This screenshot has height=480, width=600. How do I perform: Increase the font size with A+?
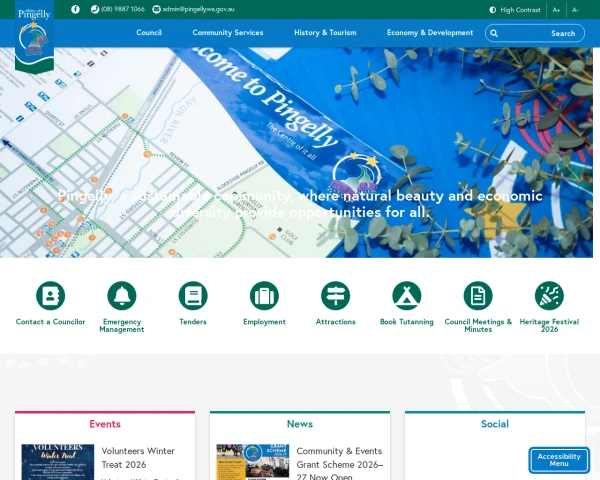pos(556,10)
